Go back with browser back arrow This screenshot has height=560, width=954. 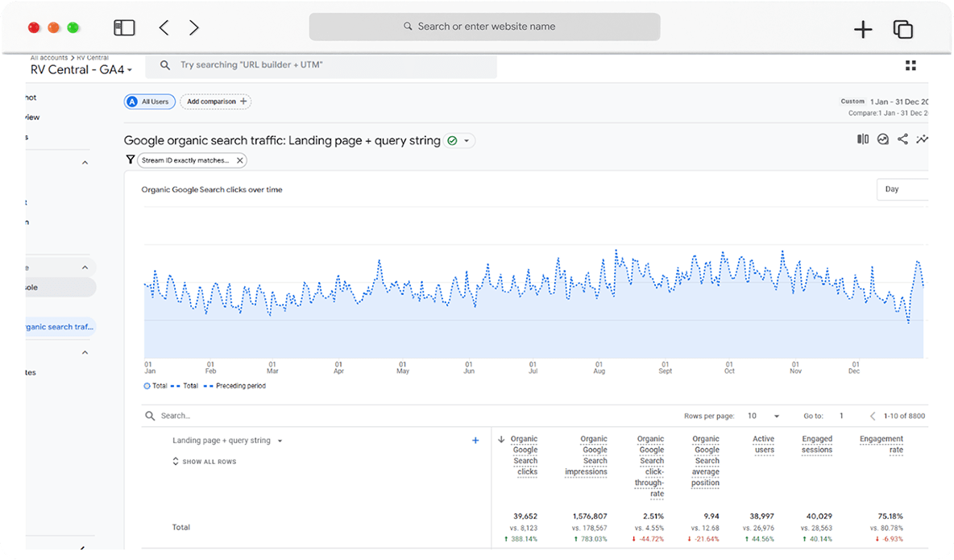[164, 27]
